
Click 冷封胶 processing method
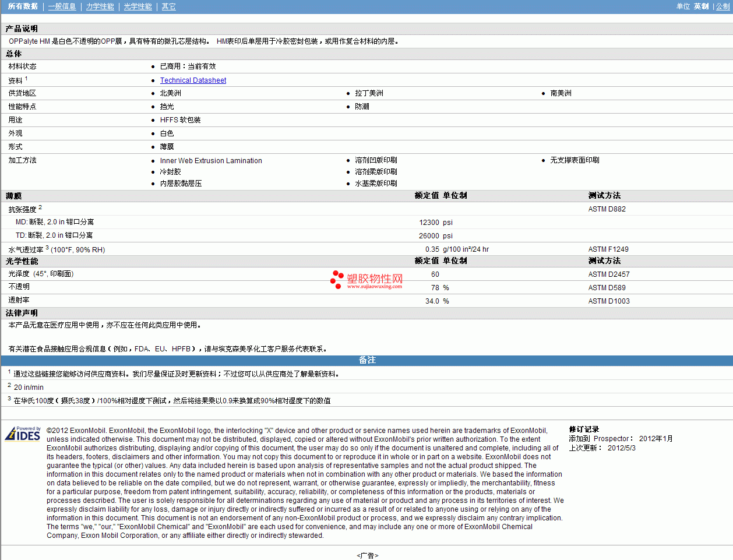pos(171,172)
